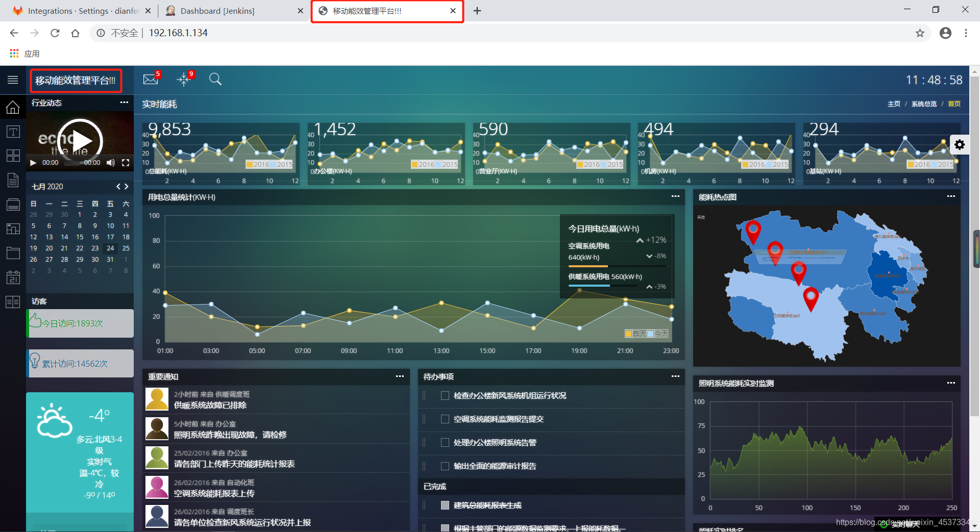This screenshot has width=980, height=532.
Task: Open notifications sparkle icon with 9 badge
Action: 185,79
